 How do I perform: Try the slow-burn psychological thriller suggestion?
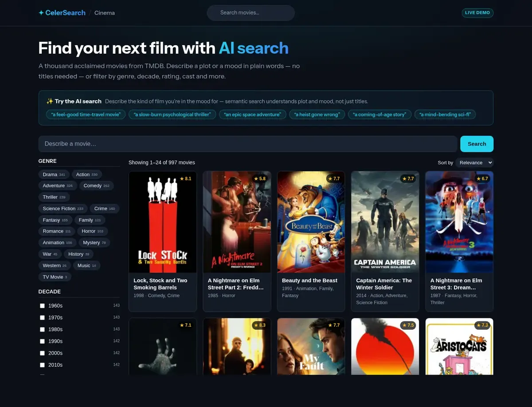[172, 115]
